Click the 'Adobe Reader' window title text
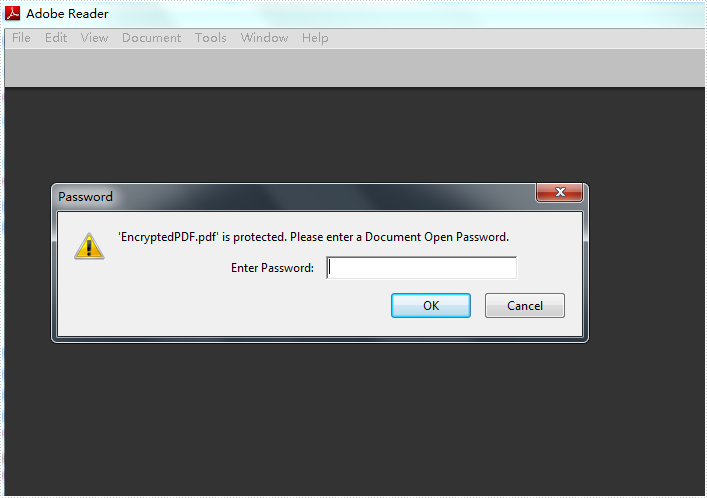The height and width of the screenshot is (498, 707). coord(67,14)
